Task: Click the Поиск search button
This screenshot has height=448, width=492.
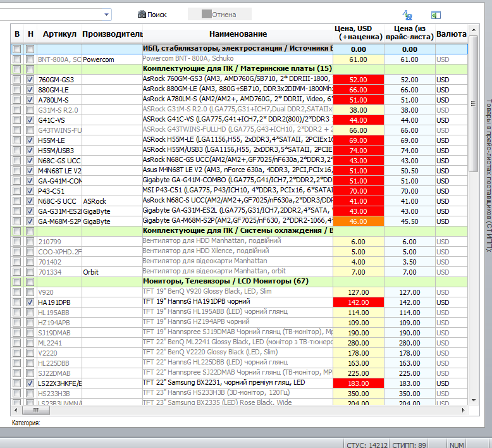Action: pyautogui.click(x=152, y=15)
